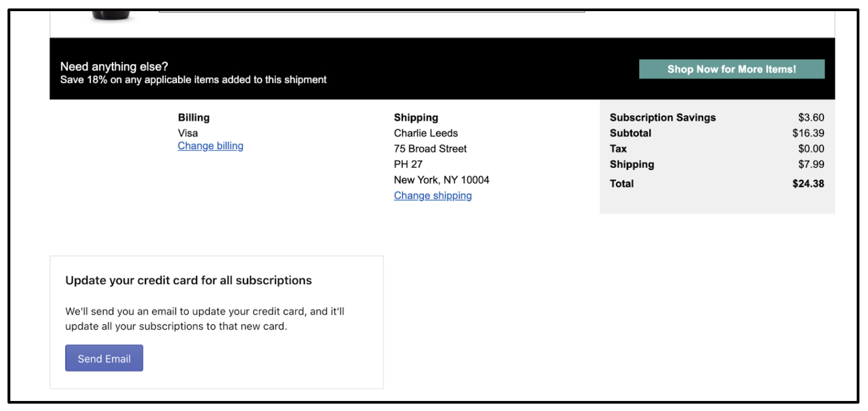Open the Change shipping link
Image resolution: width=868 pixels, height=411 pixels.
pos(432,195)
